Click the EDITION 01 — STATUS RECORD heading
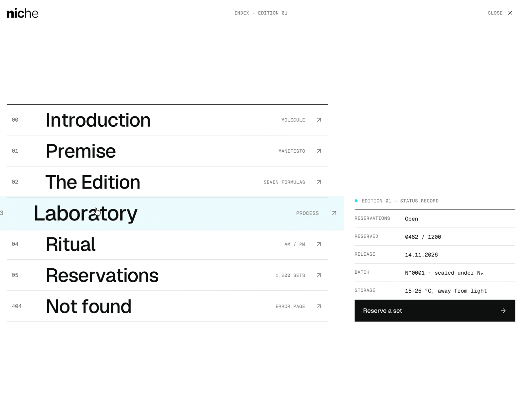Image resolution: width=532 pixels, height=399 pixels. [x=400, y=201]
